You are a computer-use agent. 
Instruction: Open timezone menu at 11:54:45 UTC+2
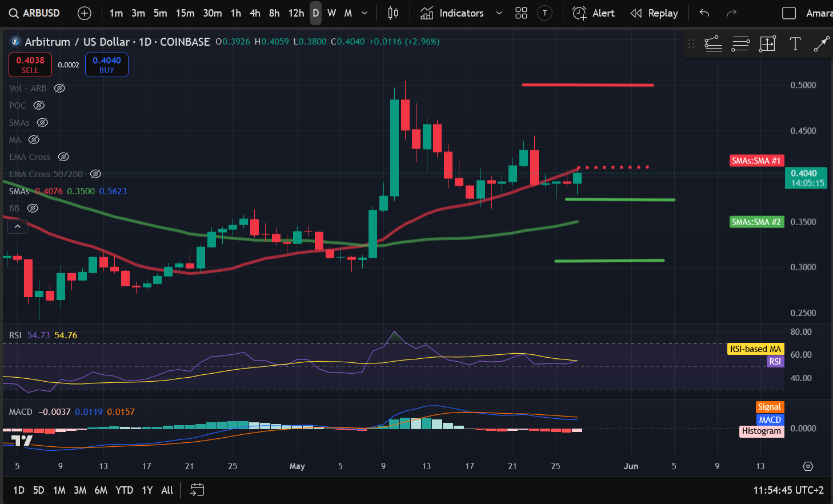pos(788,490)
